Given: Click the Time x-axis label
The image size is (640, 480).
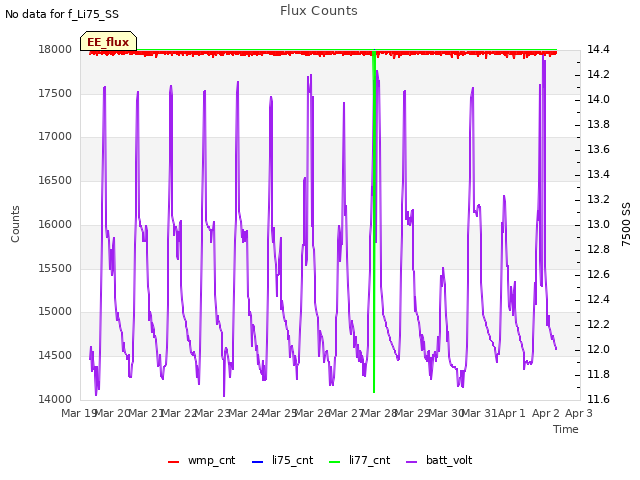Looking at the screenshot, I should point(566,429).
